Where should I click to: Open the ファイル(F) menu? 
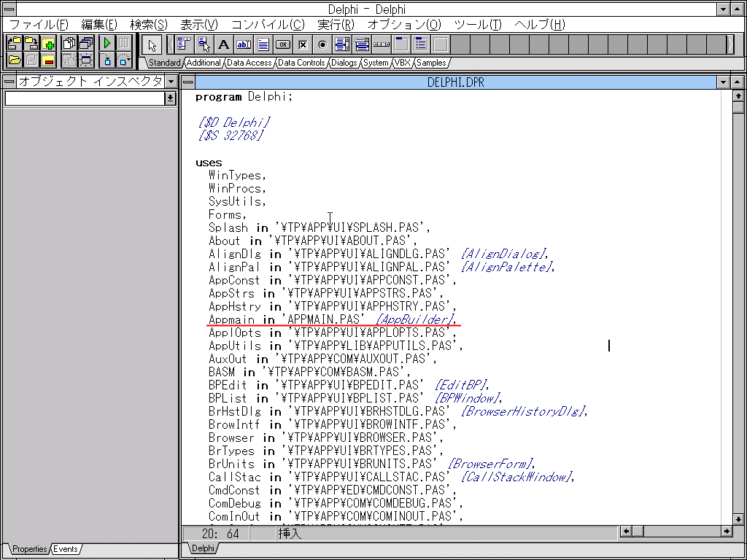[x=39, y=25]
